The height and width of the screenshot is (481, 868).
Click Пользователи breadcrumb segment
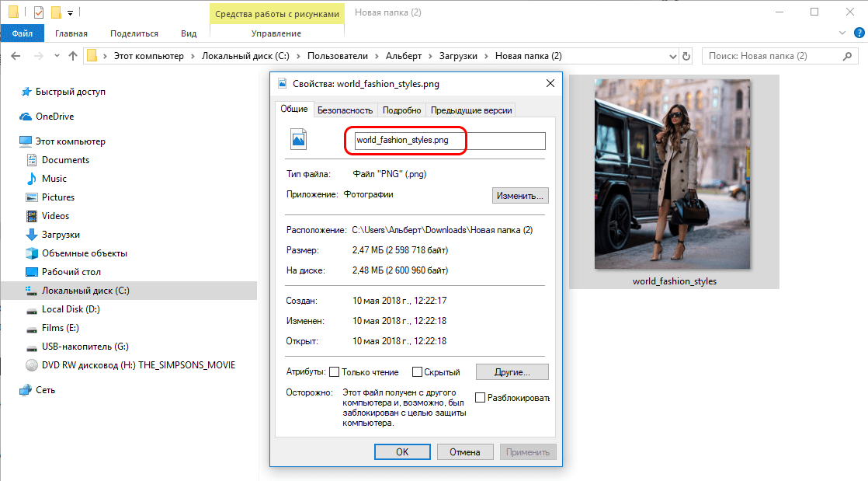click(338, 56)
